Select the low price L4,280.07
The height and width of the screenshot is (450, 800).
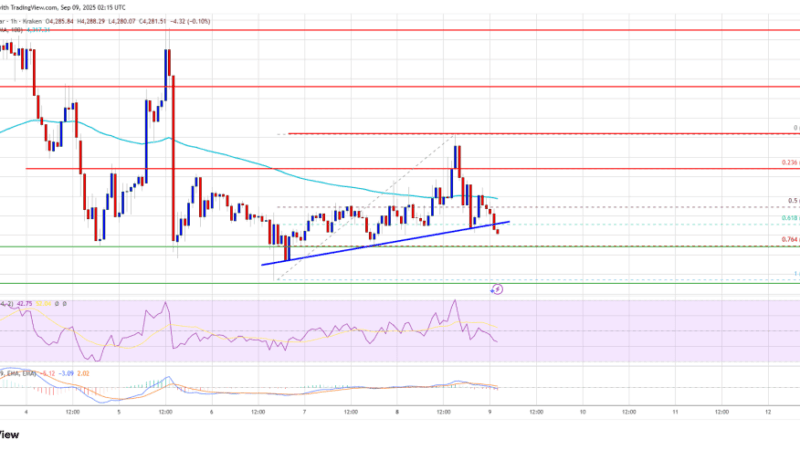[122, 21]
